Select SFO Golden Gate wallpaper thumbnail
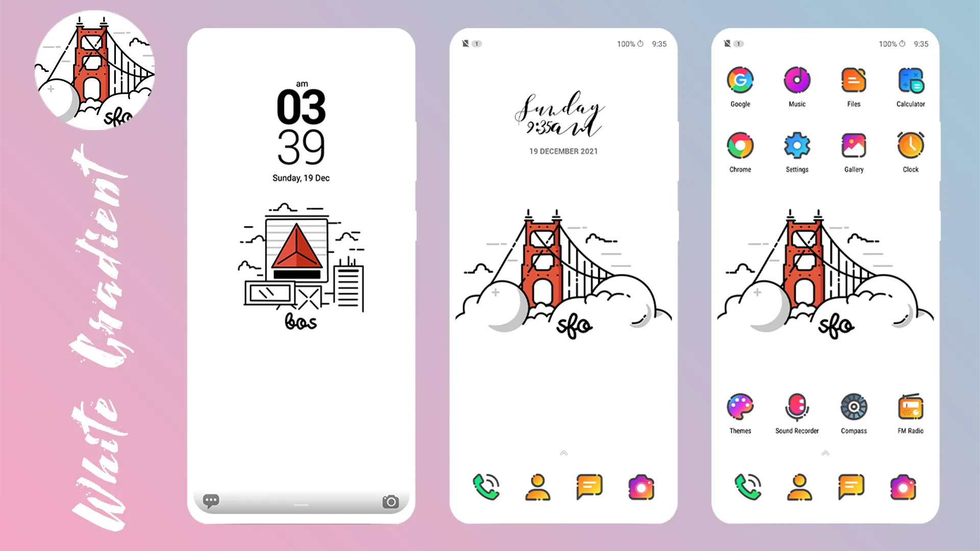This screenshot has width=980, height=551. tap(95, 66)
